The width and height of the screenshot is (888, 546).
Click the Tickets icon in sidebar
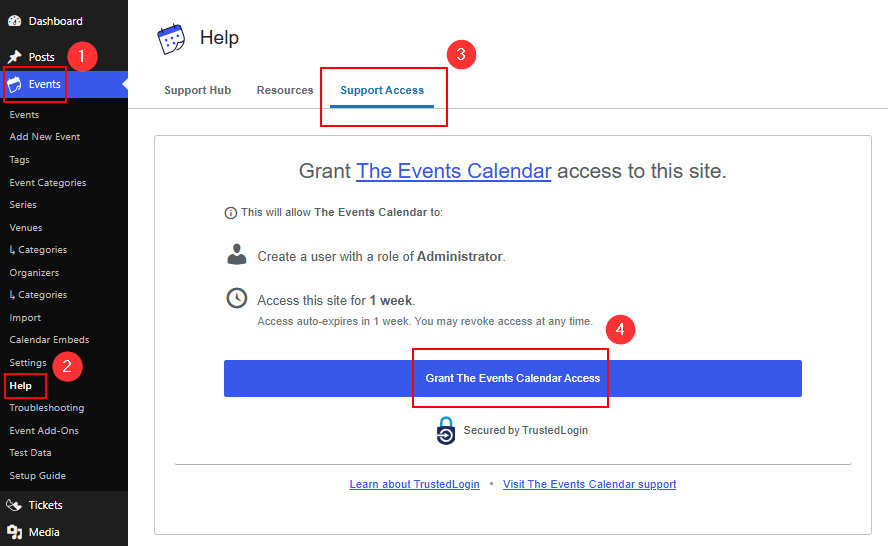[14, 505]
